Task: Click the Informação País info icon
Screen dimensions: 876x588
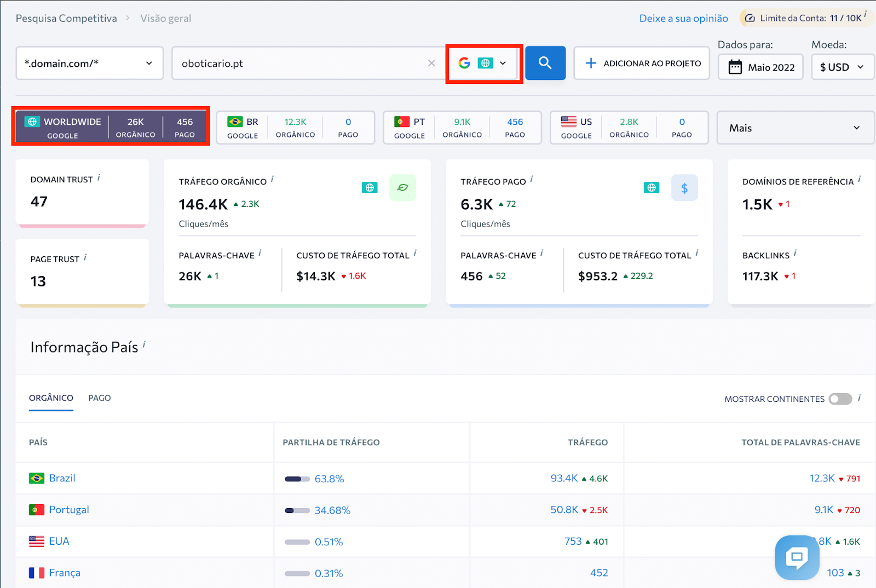Action: [x=144, y=344]
